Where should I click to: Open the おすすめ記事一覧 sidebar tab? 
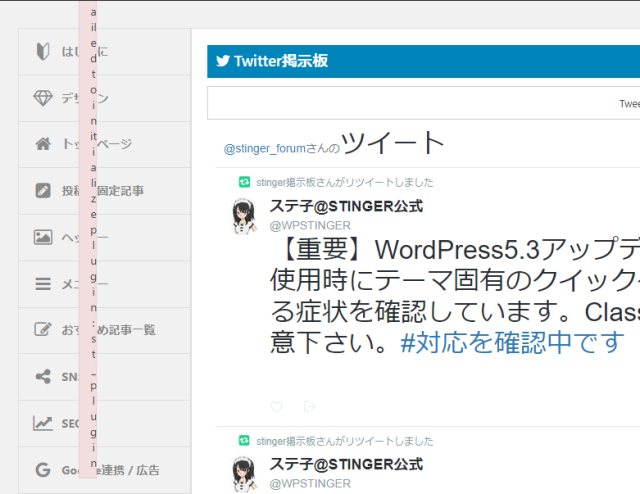(104, 329)
